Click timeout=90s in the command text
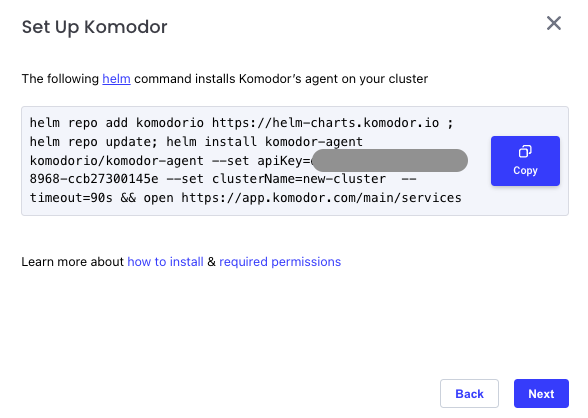Image resolution: width=588 pixels, height=418 pixels. pos(71,198)
